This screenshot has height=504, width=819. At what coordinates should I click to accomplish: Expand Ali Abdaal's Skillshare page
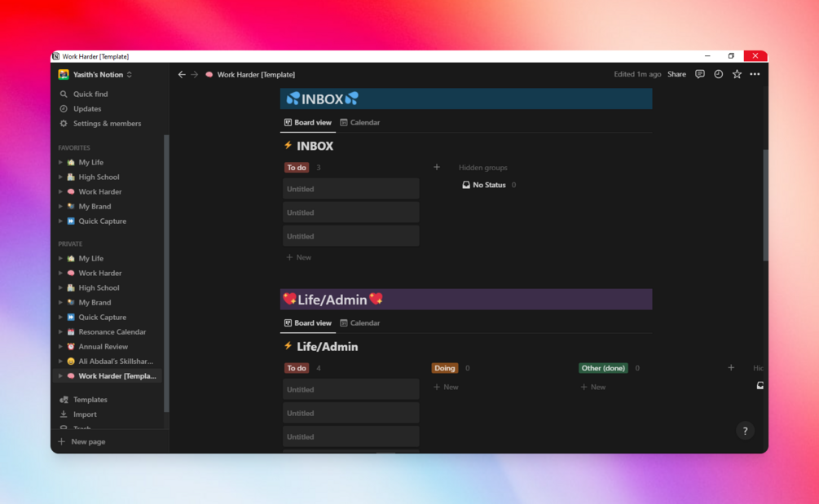[60, 361]
